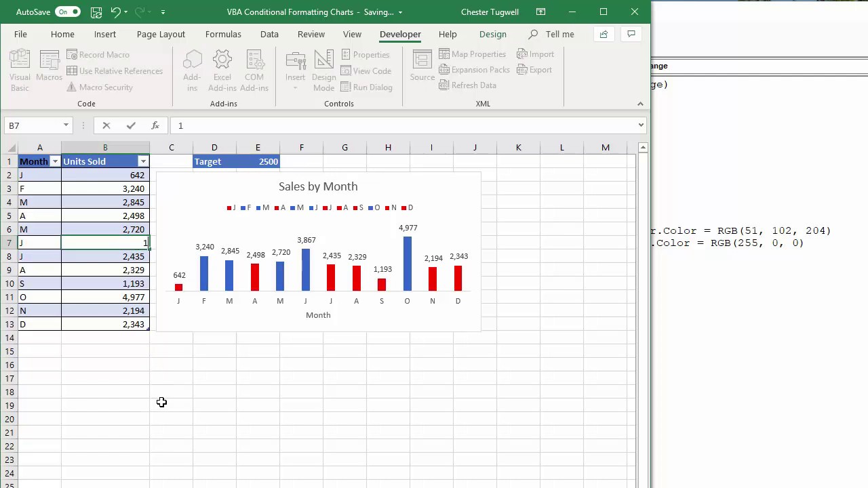Open the Formulas tab

(223, 34)
